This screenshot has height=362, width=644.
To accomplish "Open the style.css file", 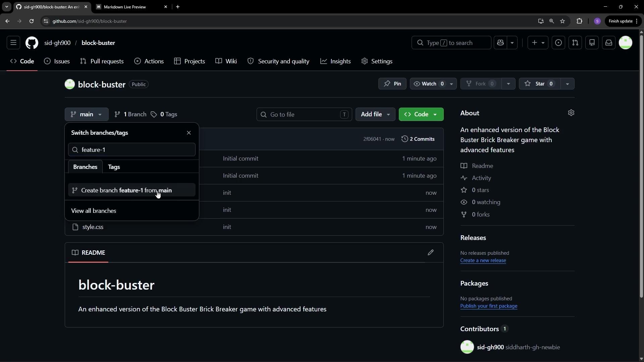I will pyautogui.click(x=93, y=227).
